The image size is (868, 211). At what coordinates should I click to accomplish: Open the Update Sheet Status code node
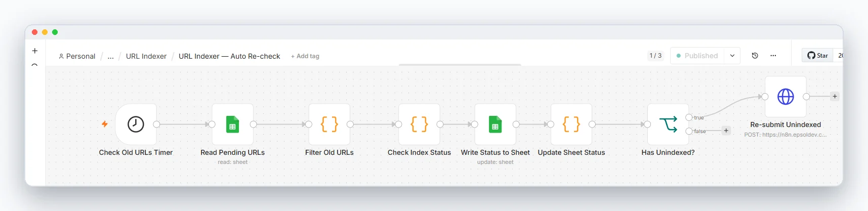[x=571, y=124]
